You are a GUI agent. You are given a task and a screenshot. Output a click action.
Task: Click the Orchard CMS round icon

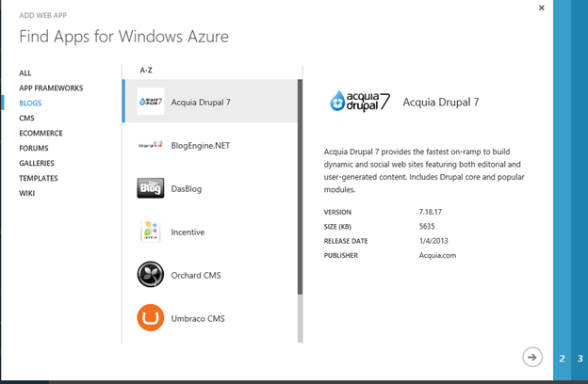(x=151, y=275)
